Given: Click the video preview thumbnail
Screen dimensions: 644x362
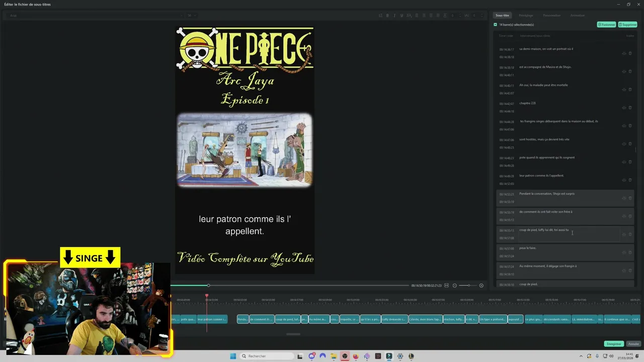Looking at the screenshot, I should pos(245,150).
